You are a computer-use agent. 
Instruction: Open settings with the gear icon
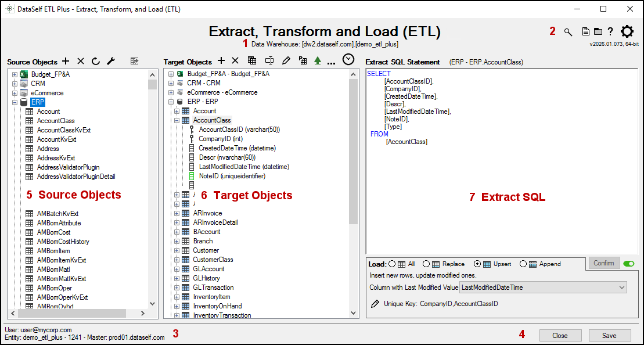[x=627, y=32]
